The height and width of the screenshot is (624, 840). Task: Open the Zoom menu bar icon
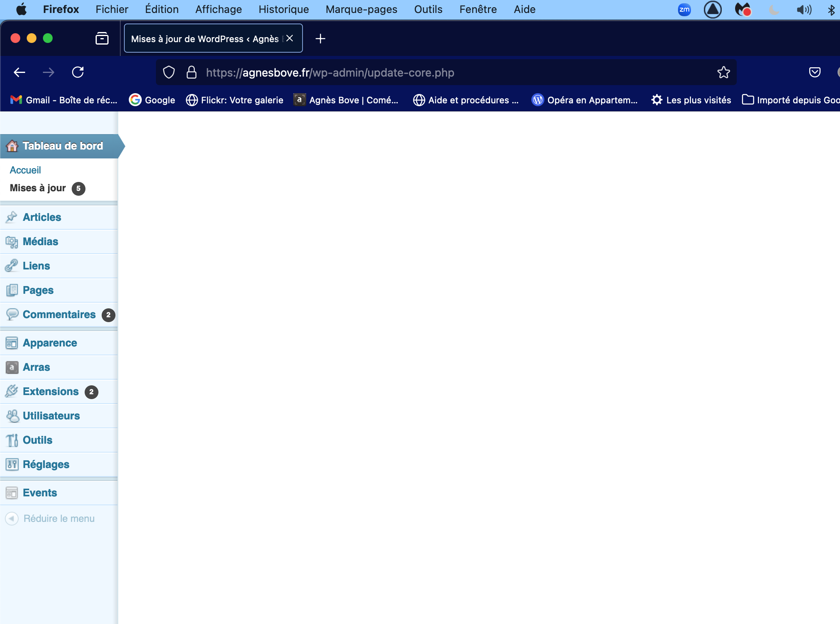coord(684,9)
